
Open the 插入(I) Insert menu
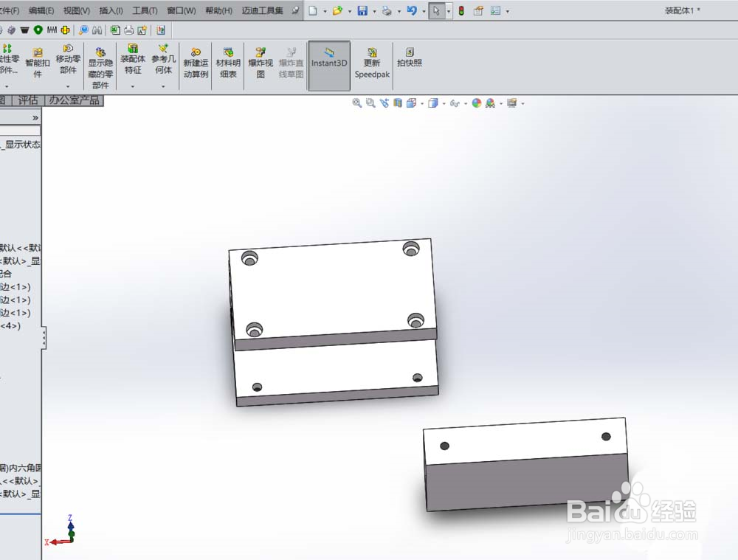tap(111, 10)
